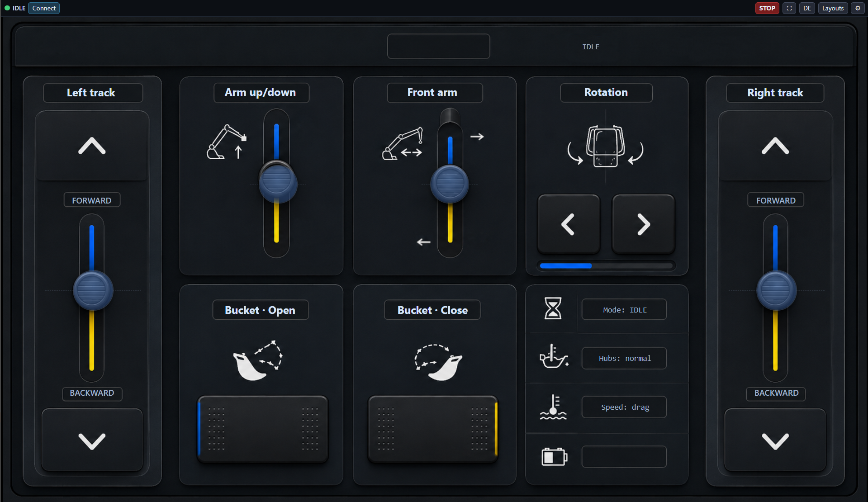Click the hourglass mode icon
Viewport: 868px width, 502px height.
tap(553, 308)
